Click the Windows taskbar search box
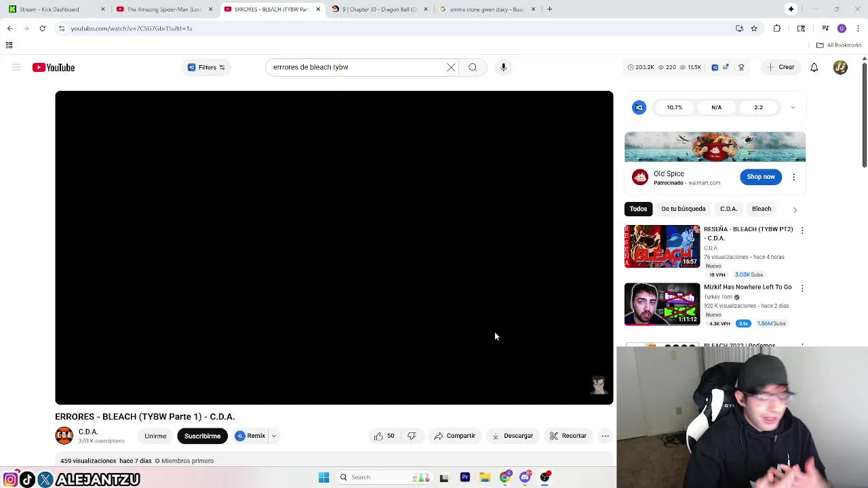 [x=383, y=477]
